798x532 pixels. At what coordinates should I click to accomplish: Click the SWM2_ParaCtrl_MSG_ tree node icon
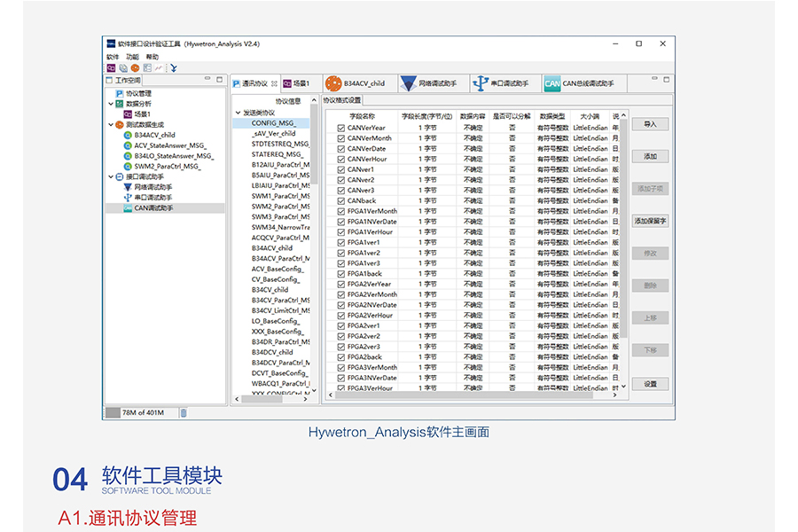(128, 167)
